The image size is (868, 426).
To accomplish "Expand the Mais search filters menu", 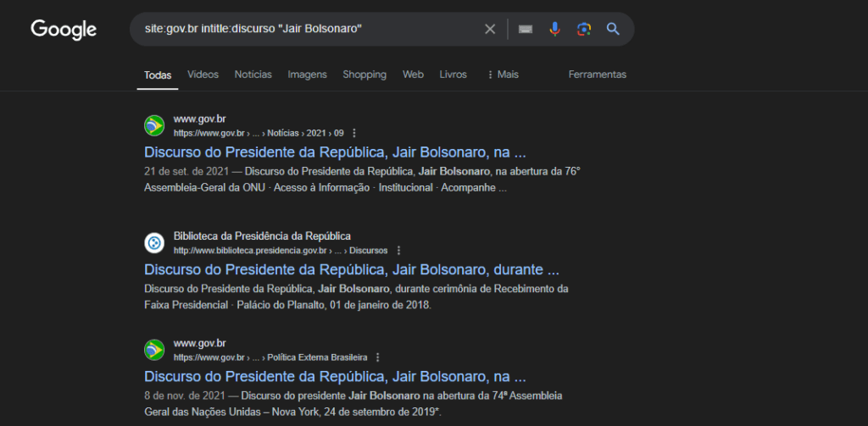I will tap(503, 75).
